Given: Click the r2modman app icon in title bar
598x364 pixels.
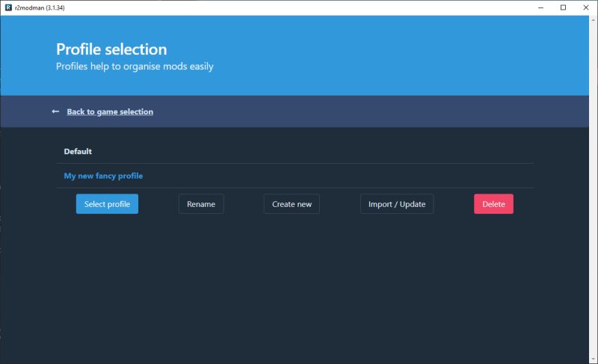Looking at the screenshot, I should tap(8, 7).
